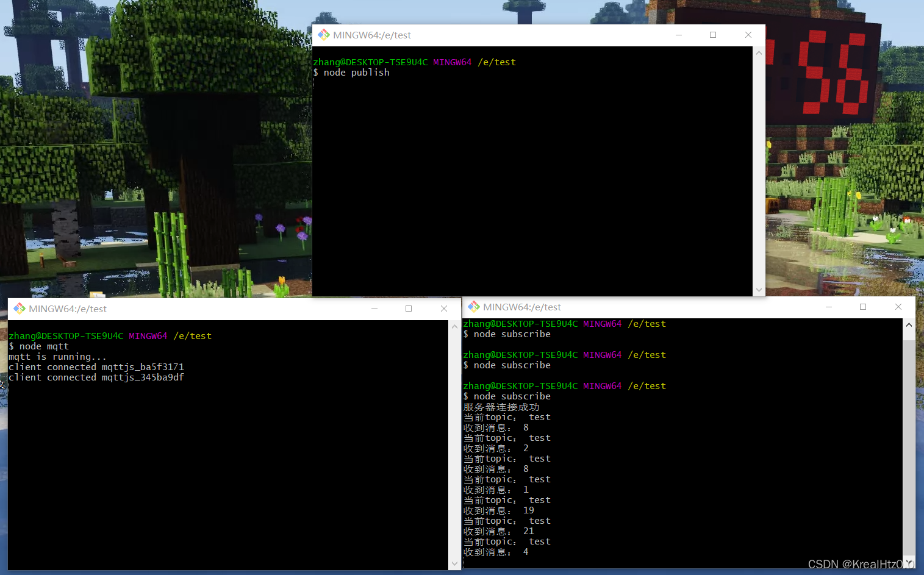Viewport: 924px width, 575px height.
Task: Click the publish window title bar text
Action: (x=372, y=35)
